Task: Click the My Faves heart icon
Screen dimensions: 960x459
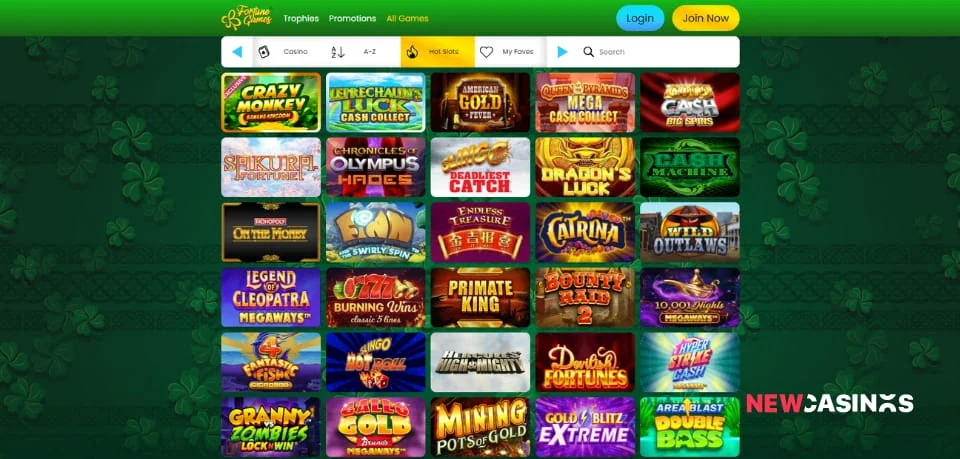Action: [486, 52]
